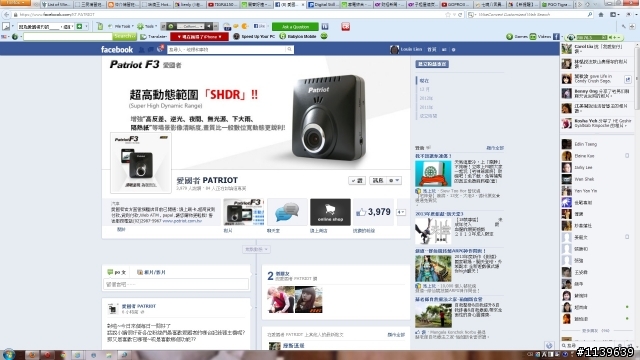The width and height of the screenshot is (640, 360).
Task: Click the green Search button in toolbar
Action: 124,36
